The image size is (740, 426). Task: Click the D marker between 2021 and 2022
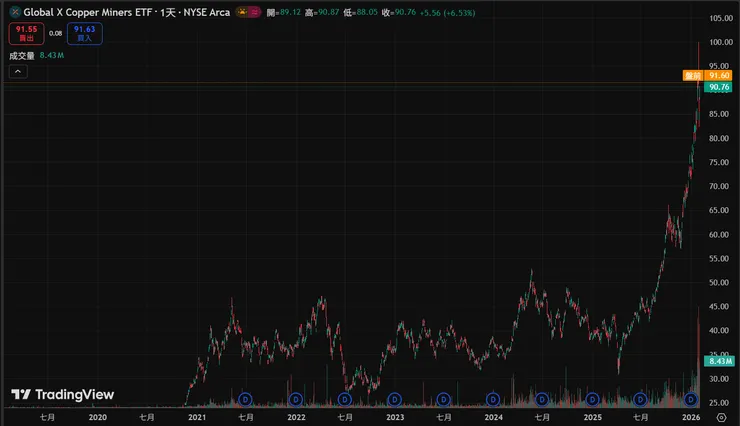click(x=245, y=400)
